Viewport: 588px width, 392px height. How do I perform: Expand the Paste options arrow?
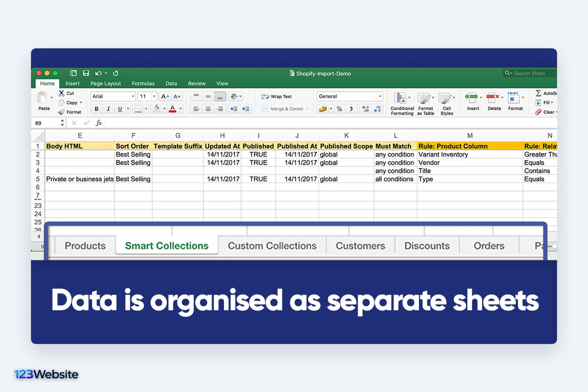click(51, 97)
